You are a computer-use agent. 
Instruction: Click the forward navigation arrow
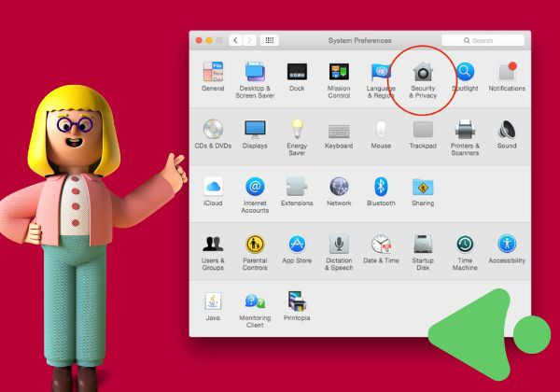(249, 40)
